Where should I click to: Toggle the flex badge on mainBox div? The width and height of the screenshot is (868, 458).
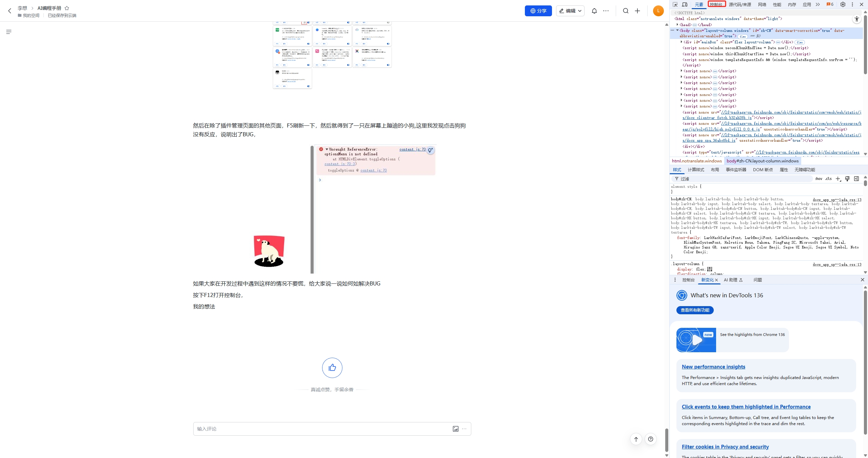tap(800, 42)
